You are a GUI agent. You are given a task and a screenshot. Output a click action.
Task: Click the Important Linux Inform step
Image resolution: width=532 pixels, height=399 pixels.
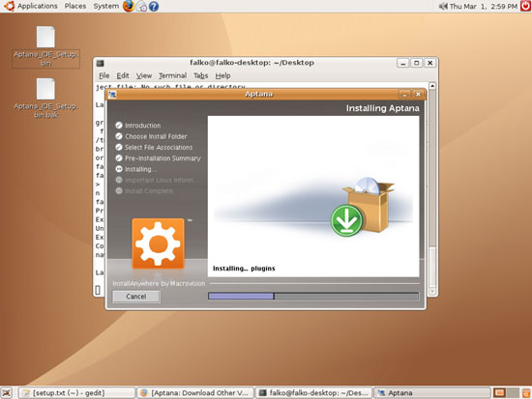click(x=159, y=180)
